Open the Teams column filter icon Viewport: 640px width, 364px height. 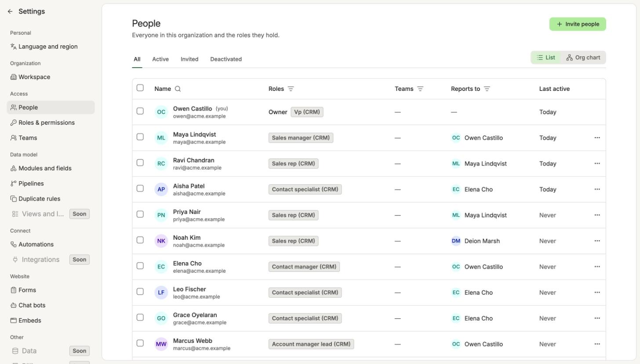tap(420, 89)
